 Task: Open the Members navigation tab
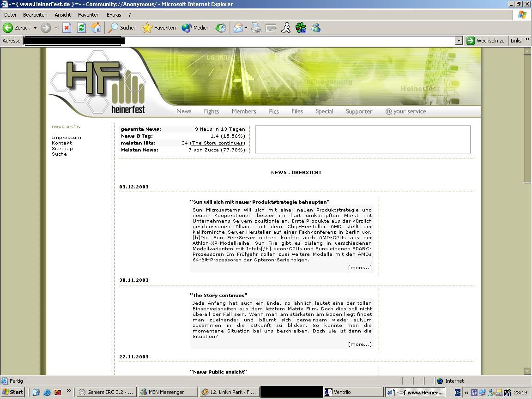(244, 111)
